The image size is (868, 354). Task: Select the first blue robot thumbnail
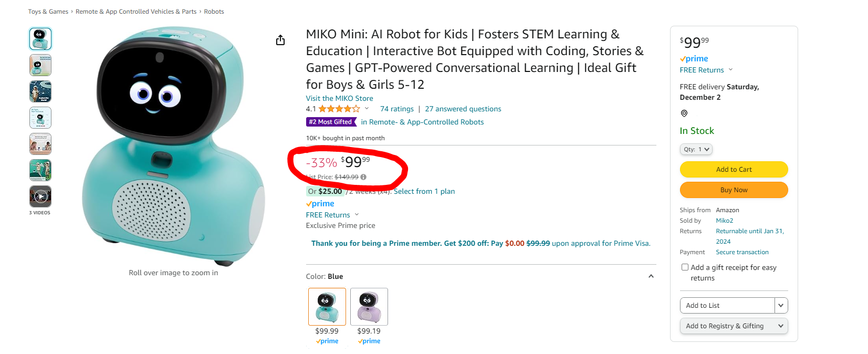point(40,39)
